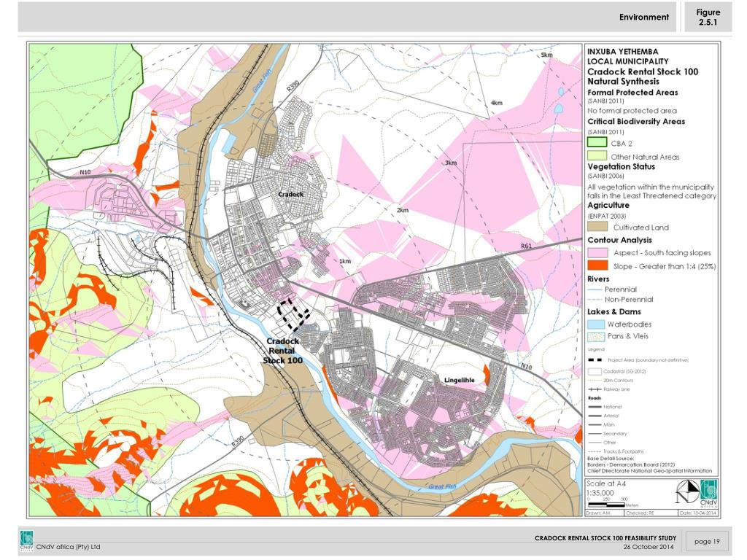Viewport: 747px width, 560px height.
Task: Click the Cultivated Land tan swatch
Action: coord(598,227)
